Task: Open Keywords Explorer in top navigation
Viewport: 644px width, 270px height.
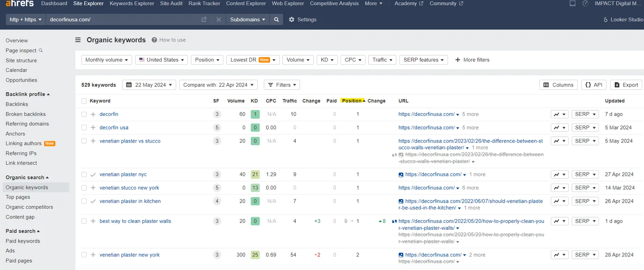Action: [132, 3]
